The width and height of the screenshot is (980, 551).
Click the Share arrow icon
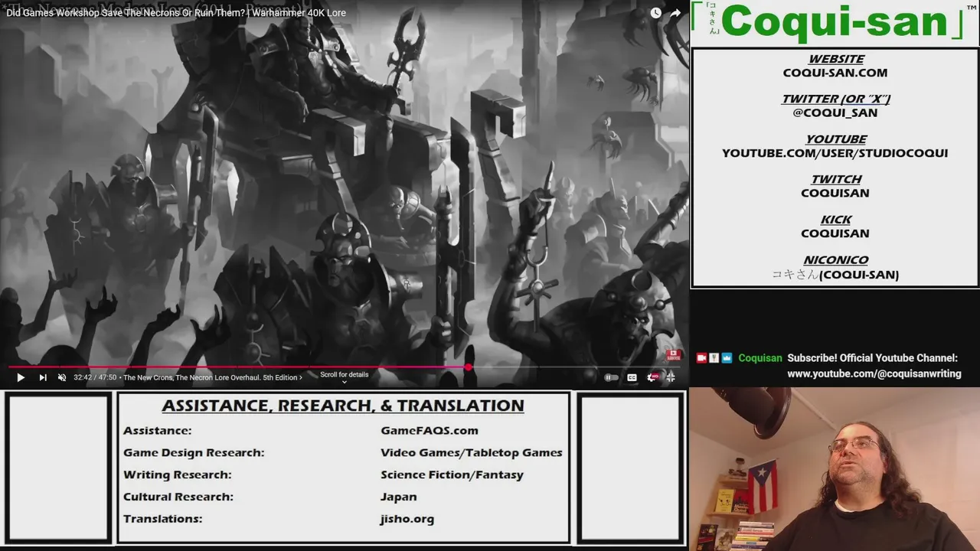tap(675, 13)
